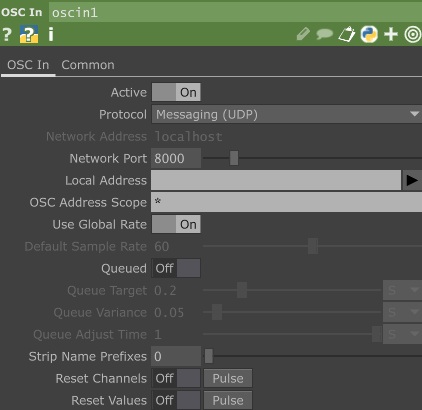This screenshot has width=422, height=410.
Task: Switch to the Common tab
Action: [88, 65]
